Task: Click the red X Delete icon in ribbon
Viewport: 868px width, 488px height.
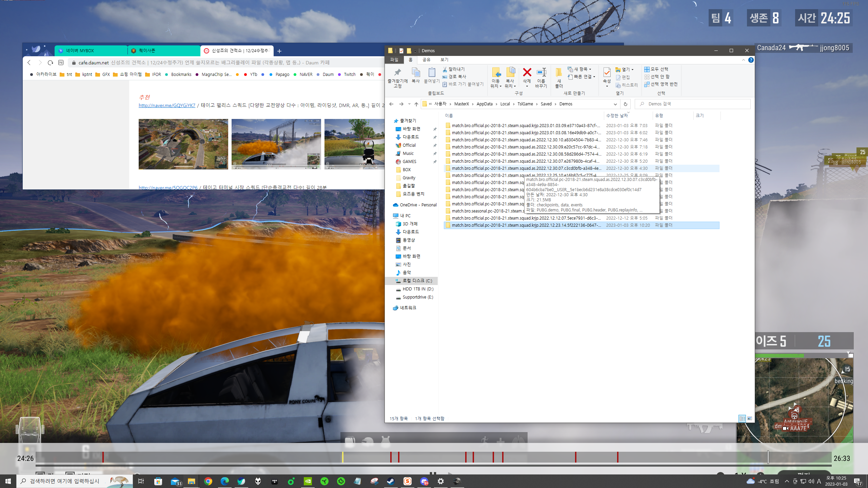Action: tap(527, 73)
